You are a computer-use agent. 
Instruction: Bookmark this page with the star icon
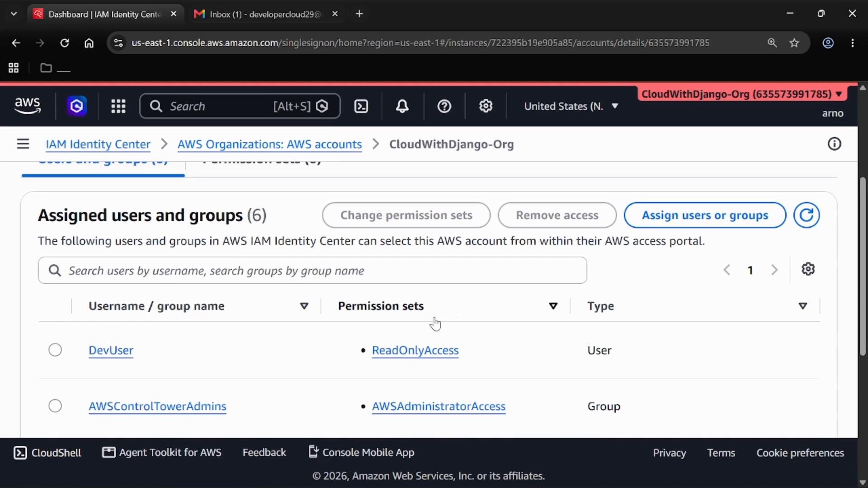point(794,43)
